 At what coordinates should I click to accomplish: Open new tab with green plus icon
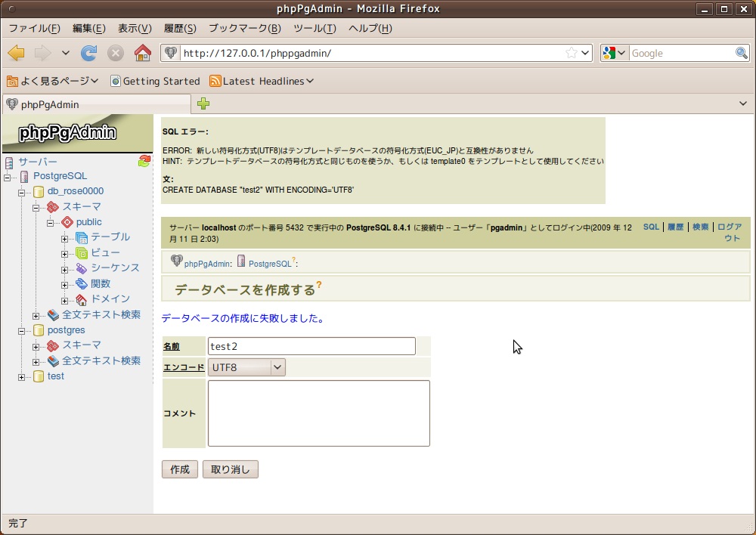tap(203, 104)
